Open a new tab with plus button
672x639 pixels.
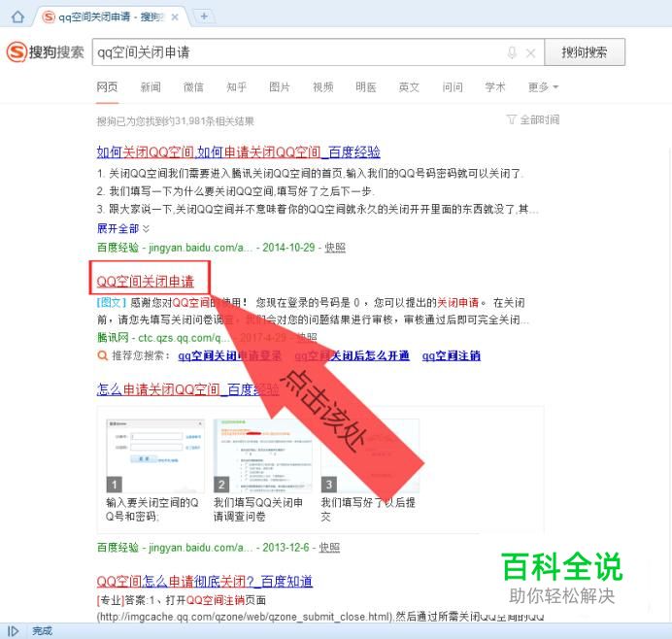(204, 17)
